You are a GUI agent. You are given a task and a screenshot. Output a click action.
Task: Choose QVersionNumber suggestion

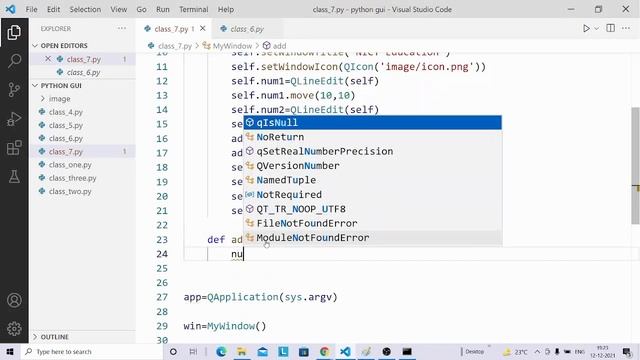[373, 166]
